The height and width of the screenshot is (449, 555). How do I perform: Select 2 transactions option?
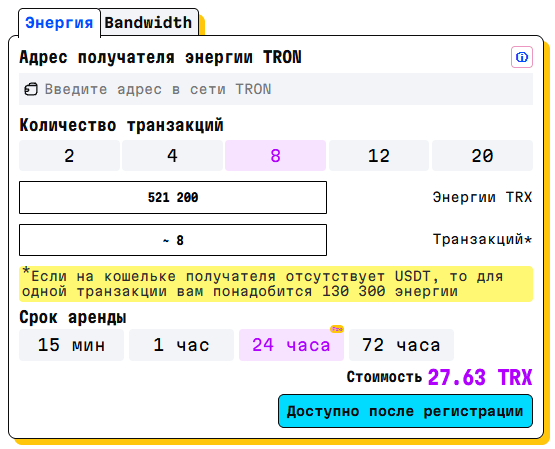69,156
